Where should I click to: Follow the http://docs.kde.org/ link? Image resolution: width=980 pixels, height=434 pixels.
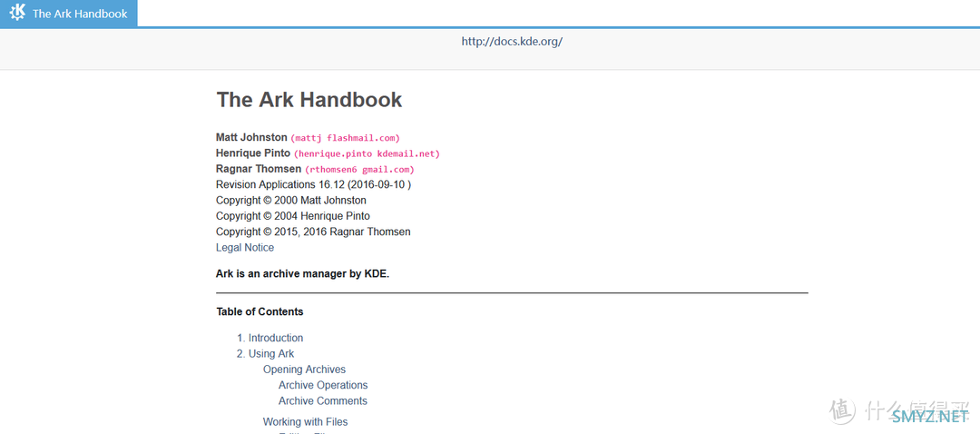512,42
